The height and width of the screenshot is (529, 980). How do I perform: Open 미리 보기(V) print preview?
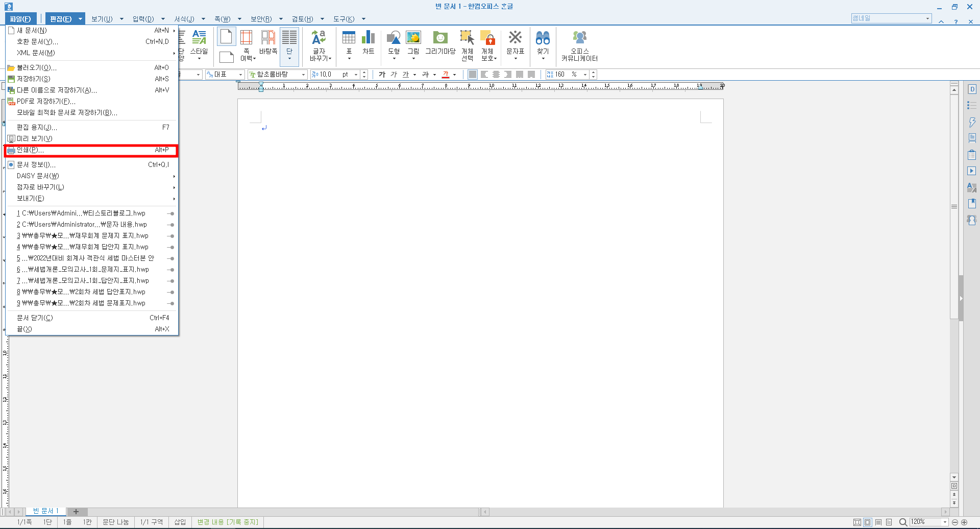pos(91,138)
